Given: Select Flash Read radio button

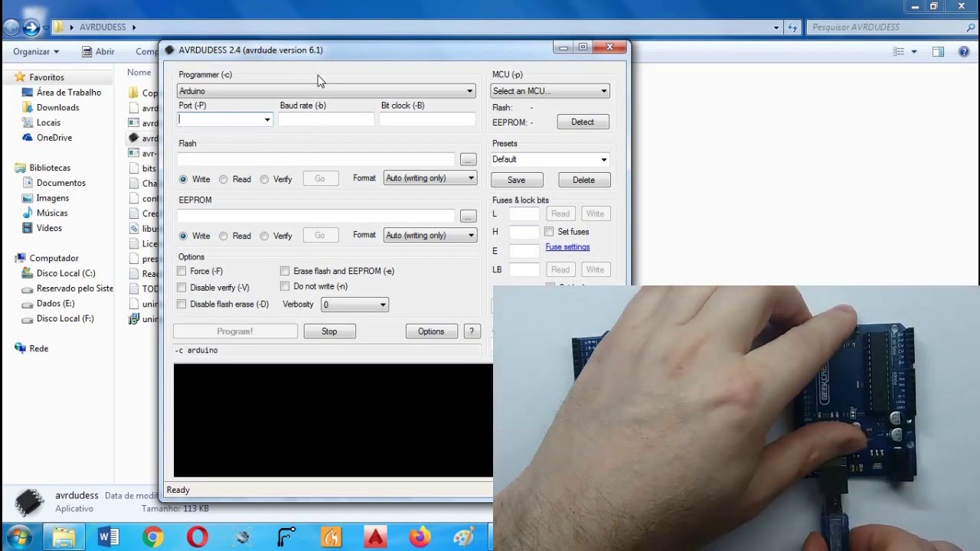Looking at the screenshot, I should 223,179.
